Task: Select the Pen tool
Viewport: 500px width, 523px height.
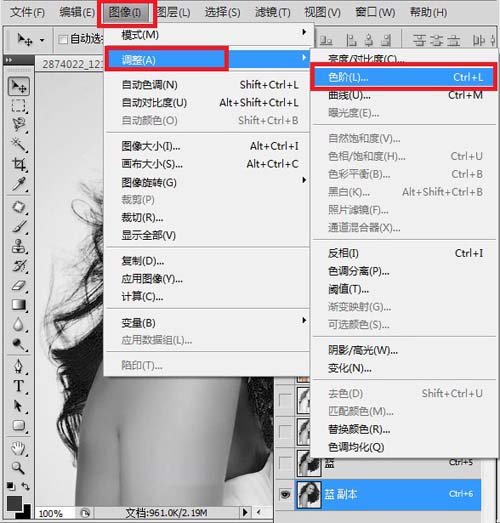Action: pyautogui.click(x=19, y=366)
